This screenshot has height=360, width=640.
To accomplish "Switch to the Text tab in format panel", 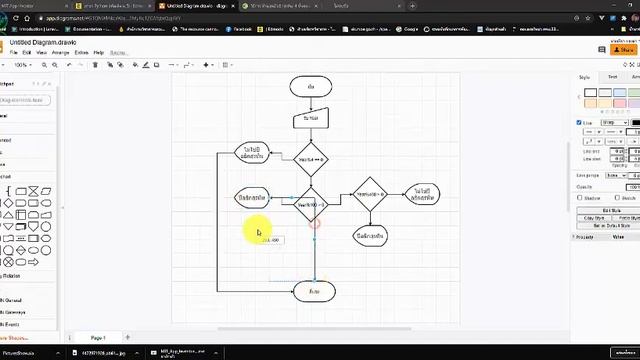I will (x=613, y=77).
